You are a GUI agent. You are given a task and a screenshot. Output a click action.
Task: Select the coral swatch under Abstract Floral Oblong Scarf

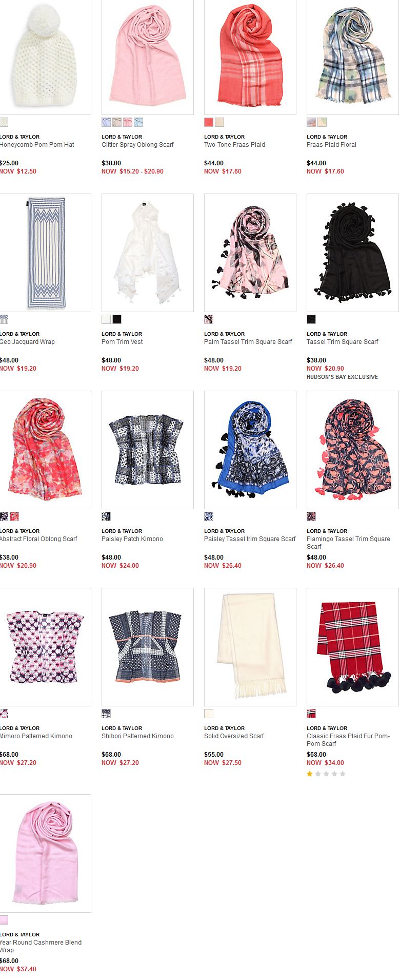tap(14, 516)
